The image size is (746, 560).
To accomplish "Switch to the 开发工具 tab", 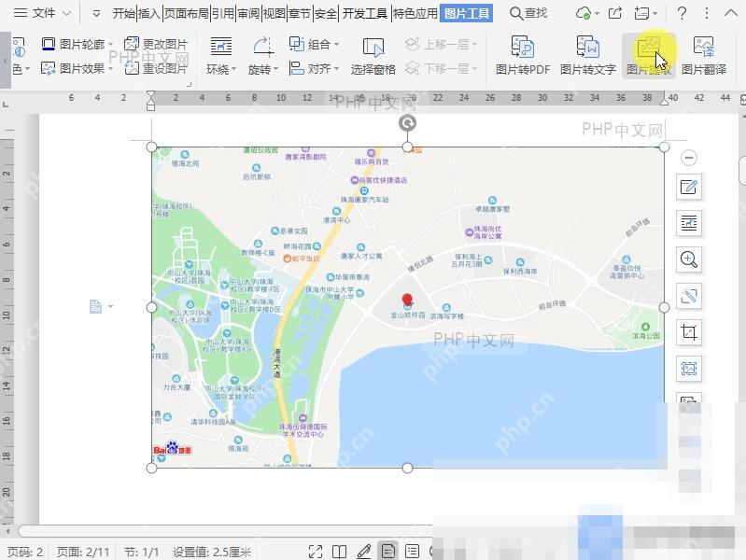I will [x=365, y=13].
